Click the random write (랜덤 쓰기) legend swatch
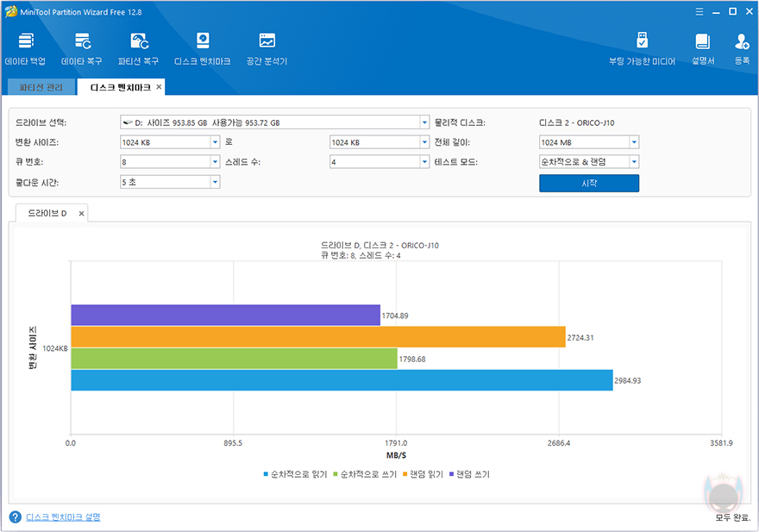 [452, 474]
